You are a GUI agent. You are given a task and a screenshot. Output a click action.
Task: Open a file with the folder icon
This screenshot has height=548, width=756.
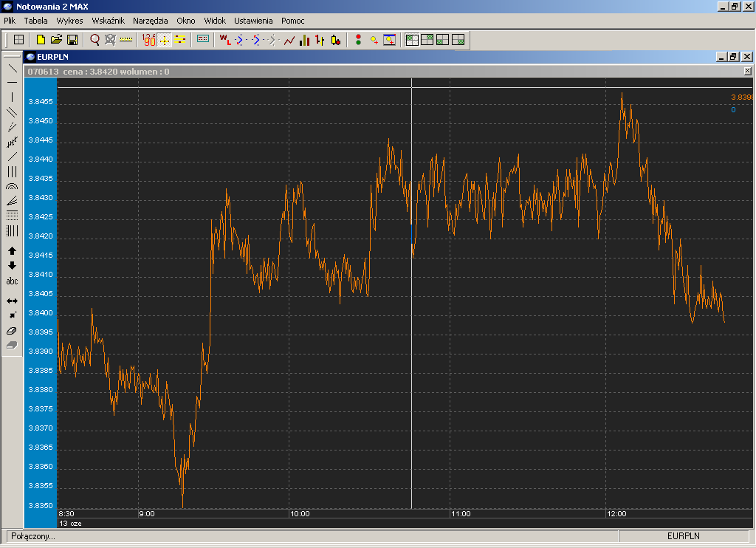click(x=57, y=40)
